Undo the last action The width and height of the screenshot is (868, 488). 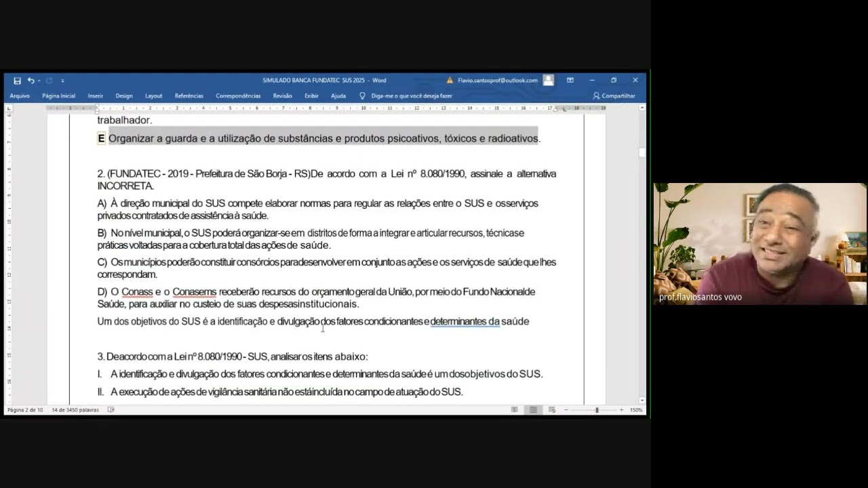[31, 81]
